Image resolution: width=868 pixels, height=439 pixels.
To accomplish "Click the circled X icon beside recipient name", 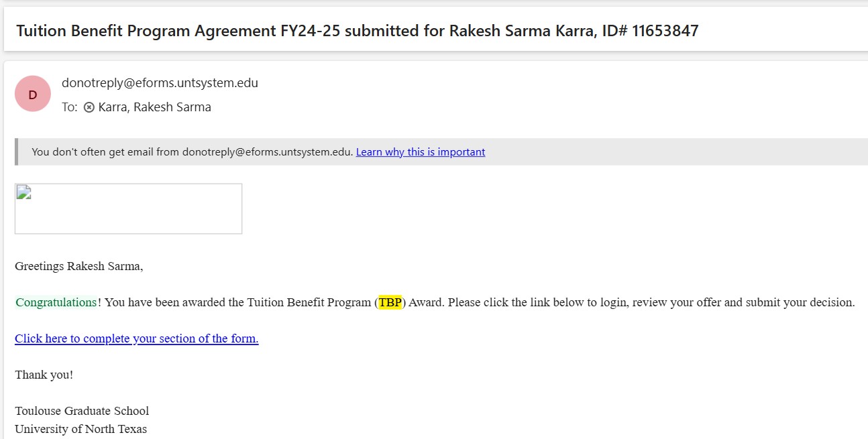I will 89,107.
